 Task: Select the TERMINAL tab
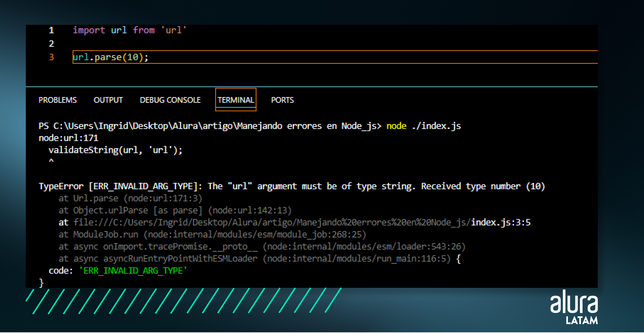click(236, 100)
